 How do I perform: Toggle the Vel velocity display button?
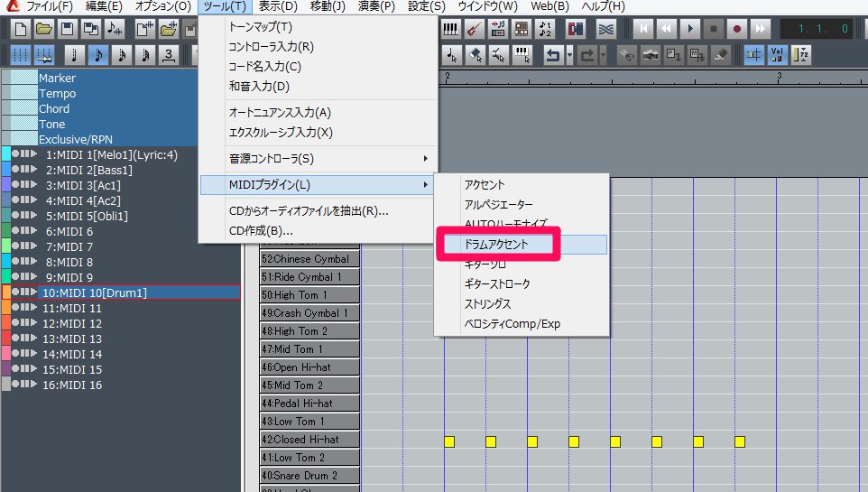point(777,55)
